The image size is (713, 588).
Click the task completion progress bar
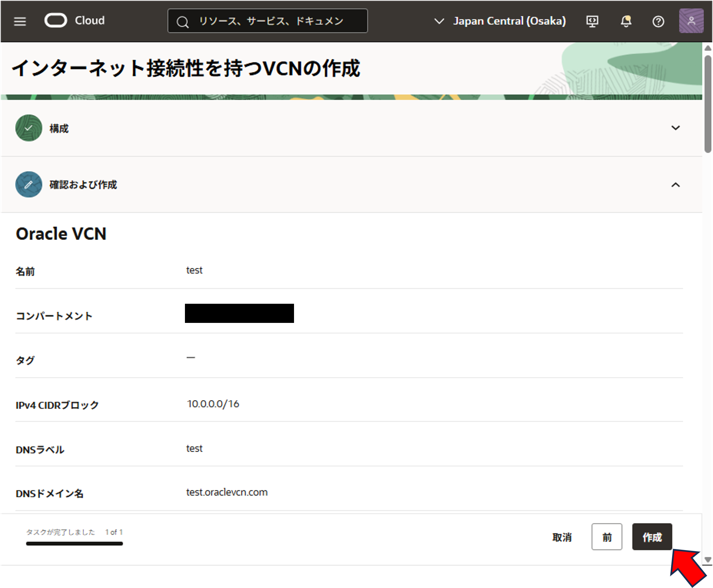(x=74, y=544)
